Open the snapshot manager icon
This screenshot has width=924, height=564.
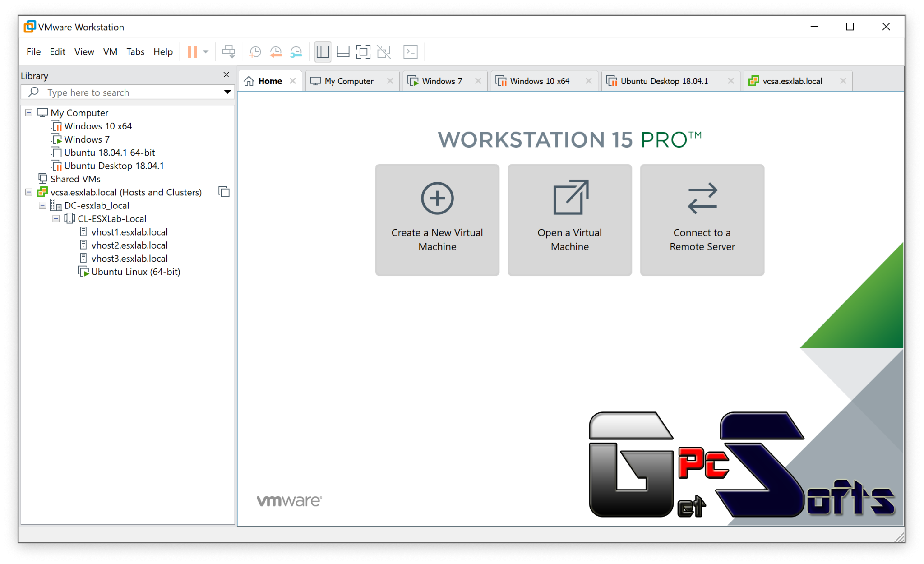[x=296, y=52]
